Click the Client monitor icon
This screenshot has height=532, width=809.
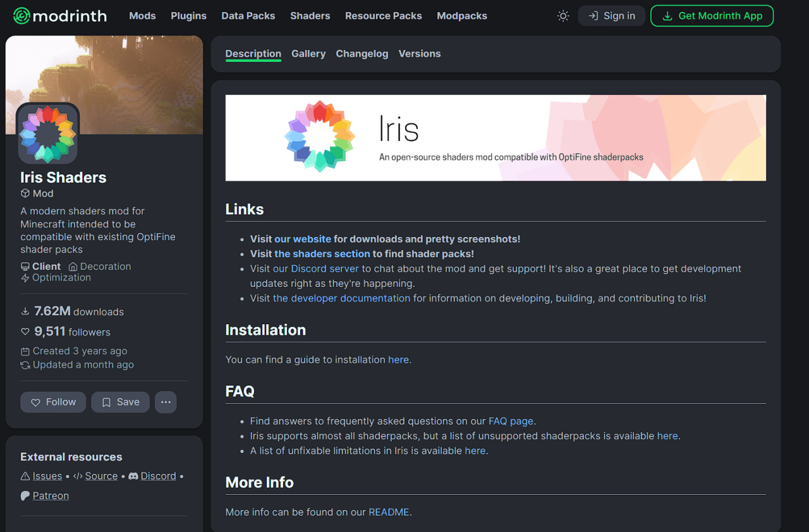coord(25,267)
